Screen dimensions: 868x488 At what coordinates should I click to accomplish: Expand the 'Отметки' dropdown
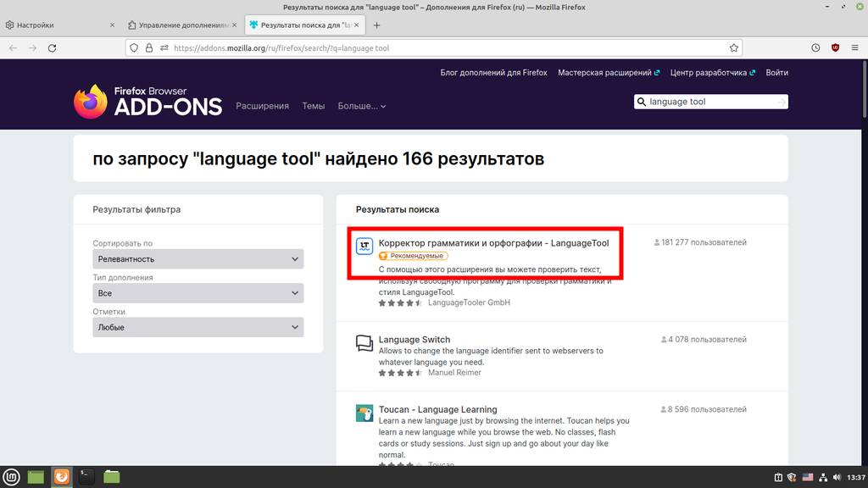198,327
